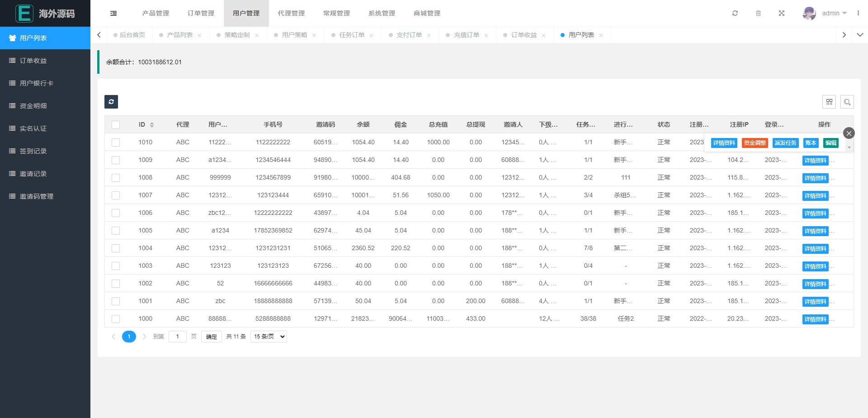Open the admin account dropdown
Viewport: 868px width, 418px height.
830,13
